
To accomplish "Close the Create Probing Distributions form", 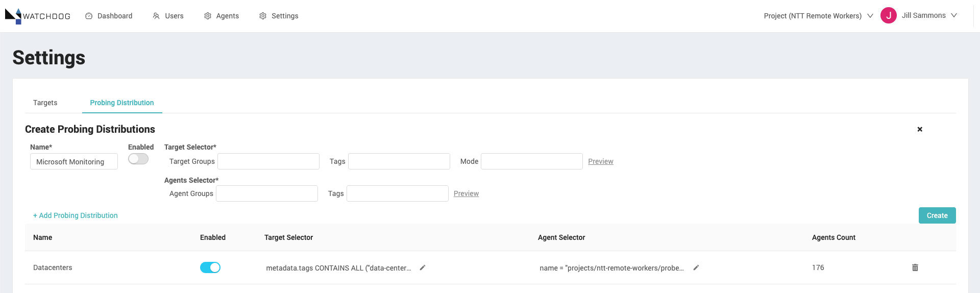I will (920, 129).
